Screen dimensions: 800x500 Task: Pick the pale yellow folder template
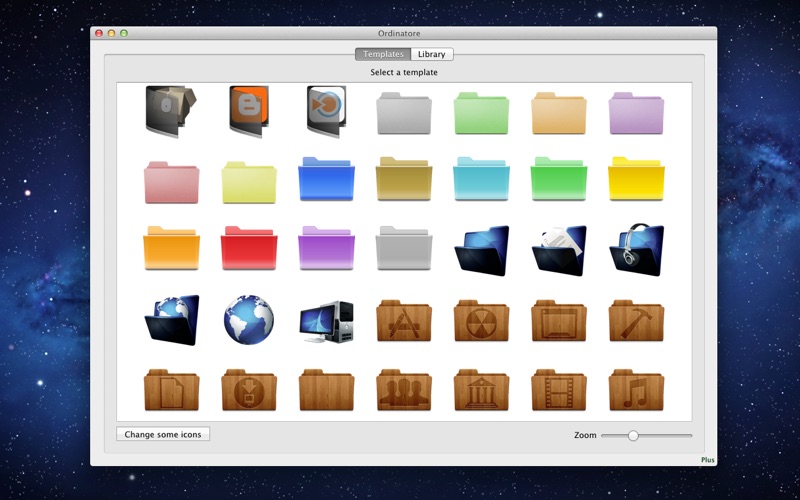[x=249, y=182]
